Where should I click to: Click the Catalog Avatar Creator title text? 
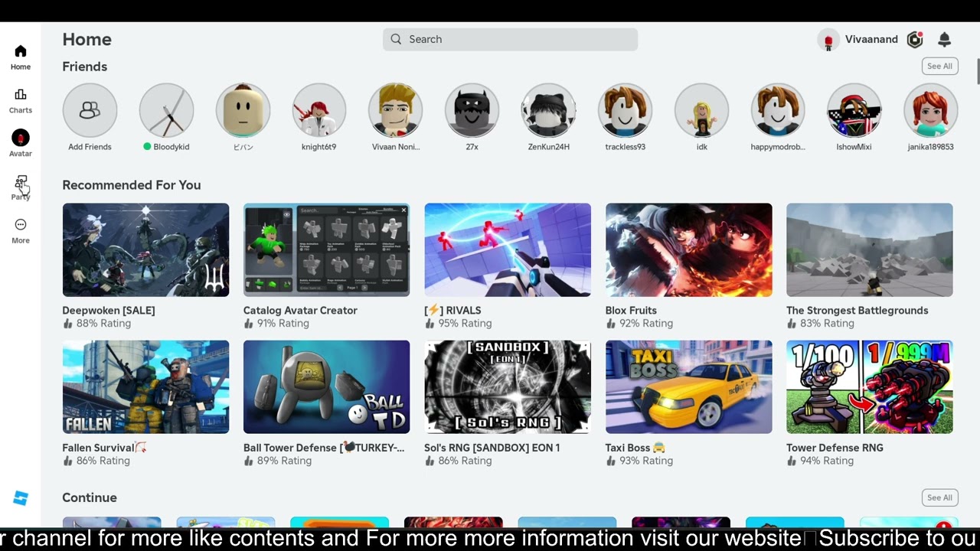click(x=300, y=310)
